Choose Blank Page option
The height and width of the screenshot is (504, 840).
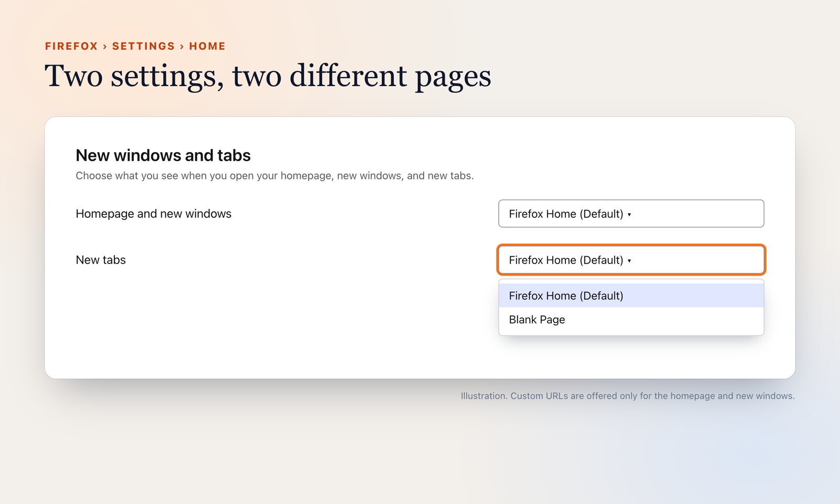coord(631,320)
